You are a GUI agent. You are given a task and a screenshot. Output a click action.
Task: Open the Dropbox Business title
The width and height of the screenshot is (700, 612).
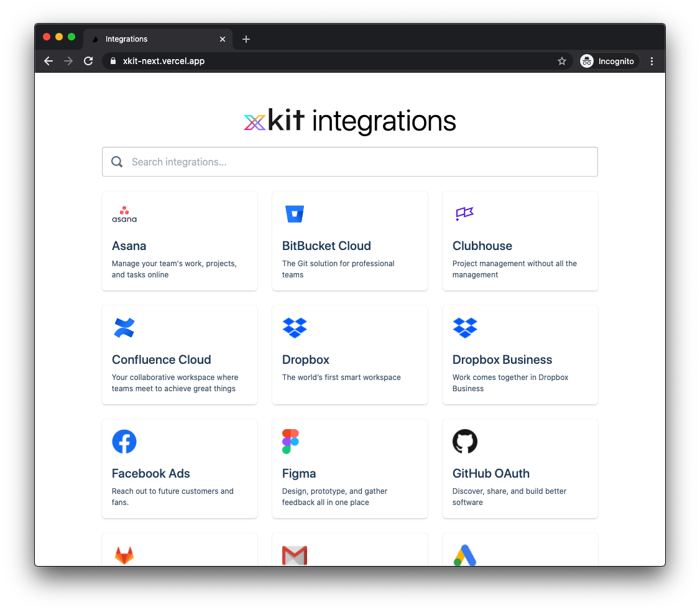point(502,360)
